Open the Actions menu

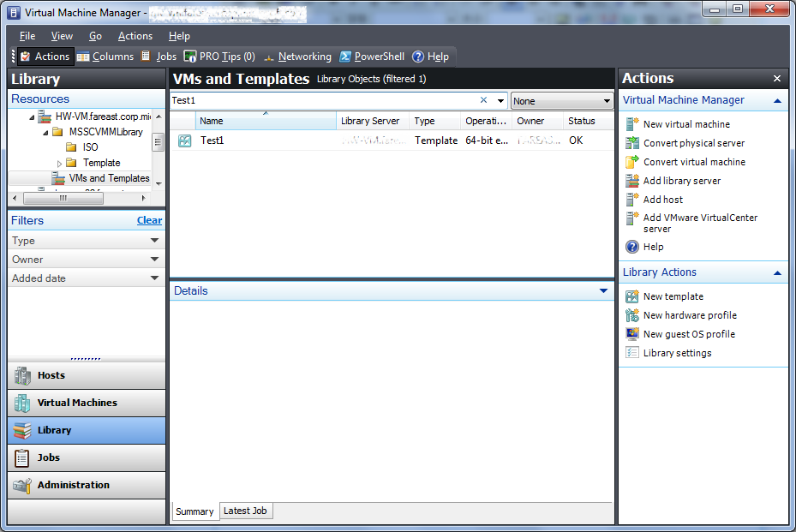tap(135, 36)
